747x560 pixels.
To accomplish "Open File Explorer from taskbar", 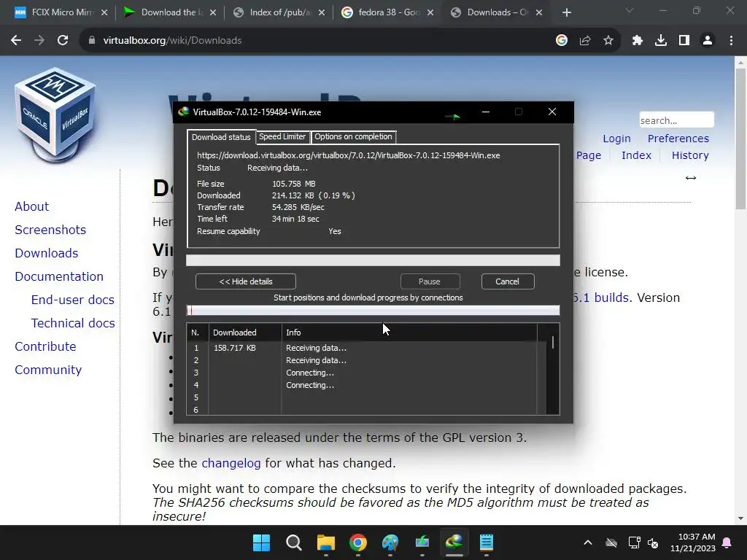I will tap(326, 542).
